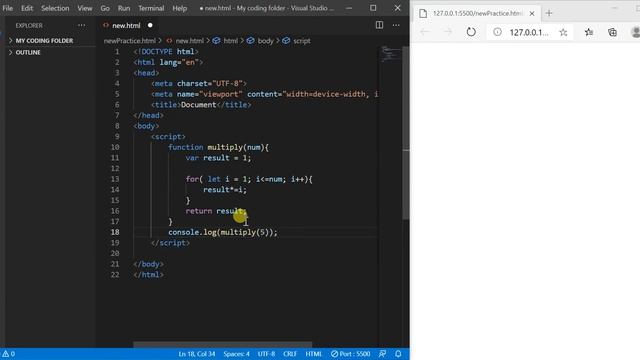
Task: Click the code minimap
Action: point(390,54)
